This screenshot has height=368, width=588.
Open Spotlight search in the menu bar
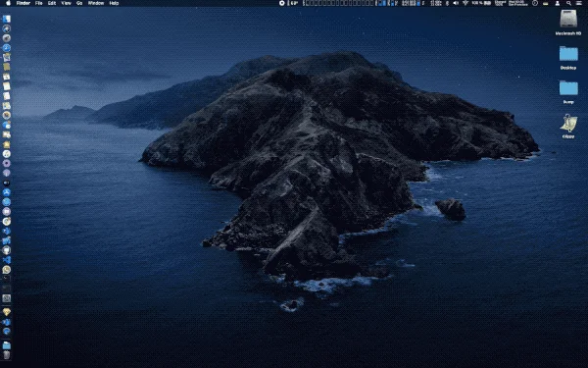(568, 3)
